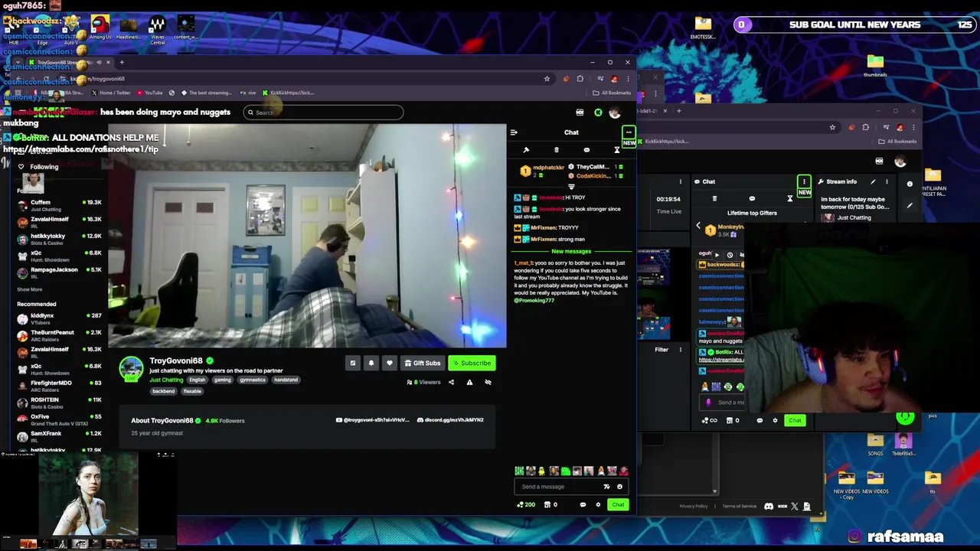This screenshot has width=980, height=551.
Task: Click the trash clear-chat icon in front chat toolbar
Action: point(557,150)
